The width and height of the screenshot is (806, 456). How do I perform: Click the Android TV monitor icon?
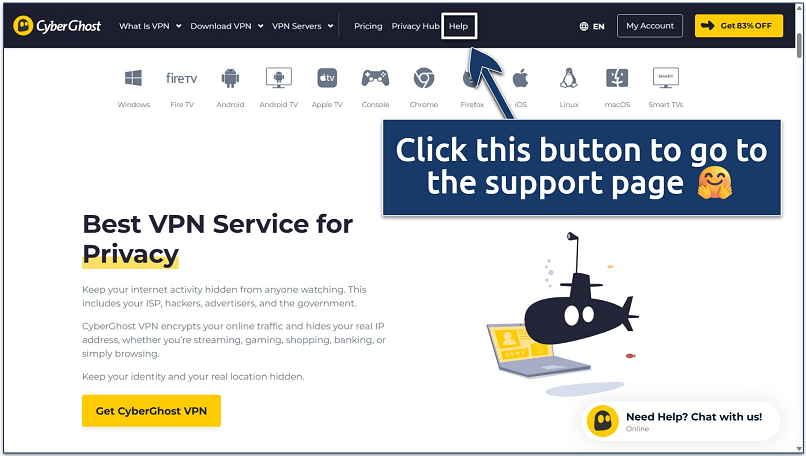(x=279, y=78)
